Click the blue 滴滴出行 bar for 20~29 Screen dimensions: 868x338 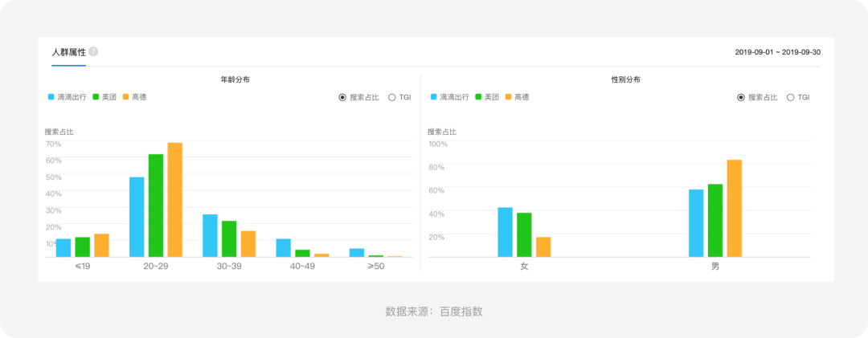(137, 217)
